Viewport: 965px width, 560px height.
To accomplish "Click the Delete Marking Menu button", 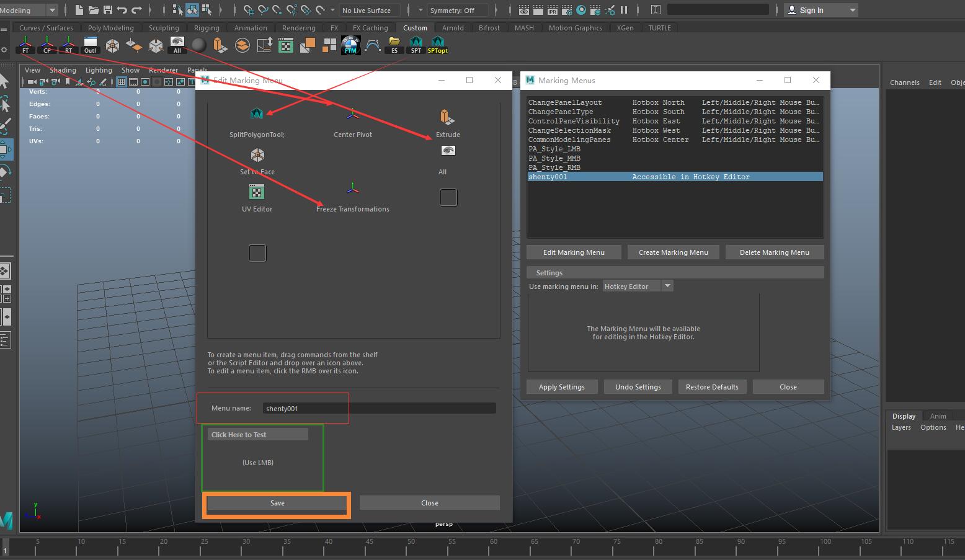I will [775, 252].
